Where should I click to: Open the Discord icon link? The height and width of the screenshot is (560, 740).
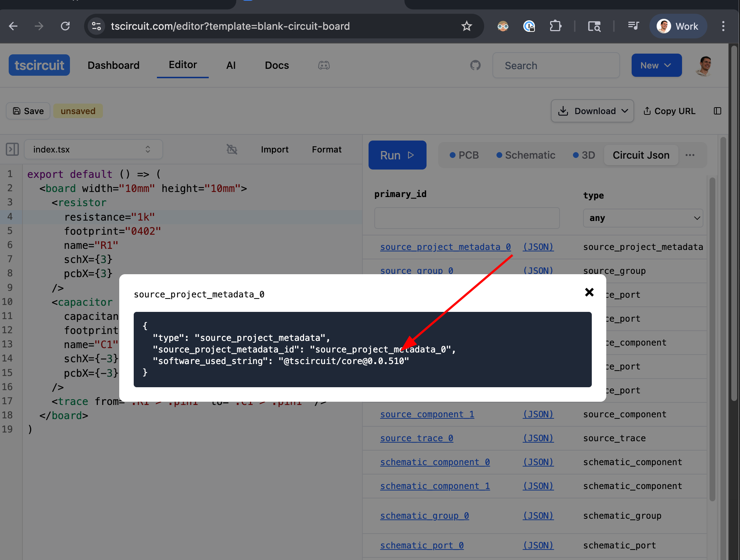click(324, 66)
